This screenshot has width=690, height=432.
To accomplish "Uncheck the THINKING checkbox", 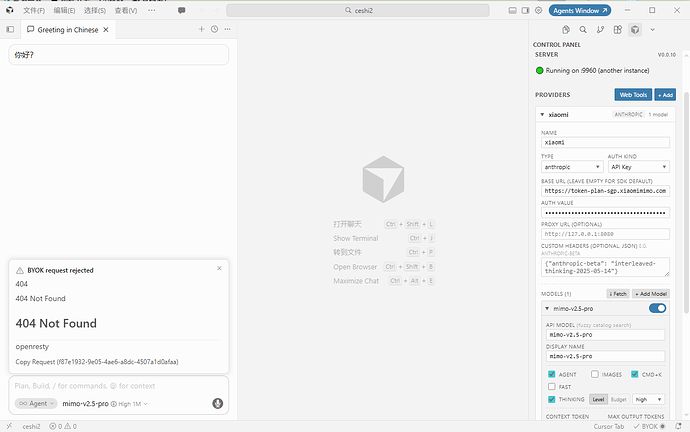I will pyautogui.click(x=551, y=399).
